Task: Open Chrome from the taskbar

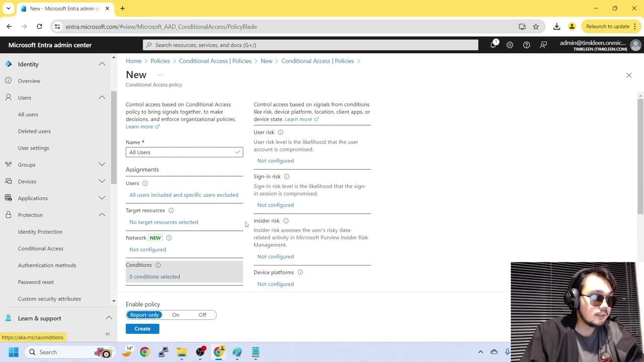Action: click(x=144, y=352)
